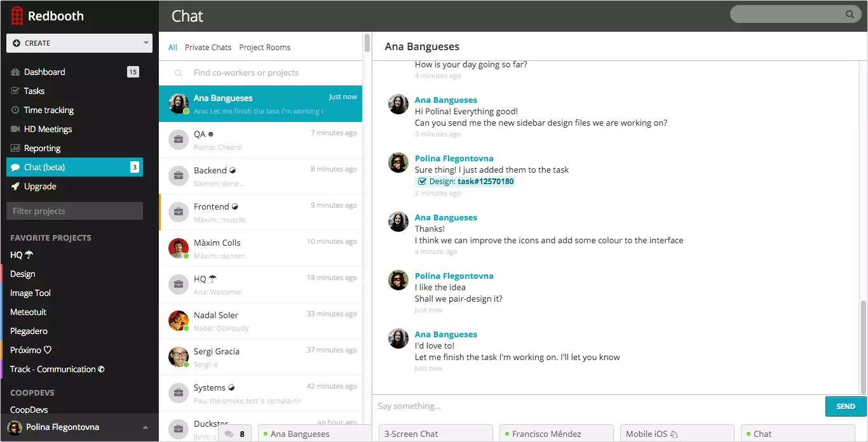Open the Image Tool project
Viewport: 868px width, 442px height.
[x=31, y=293]
